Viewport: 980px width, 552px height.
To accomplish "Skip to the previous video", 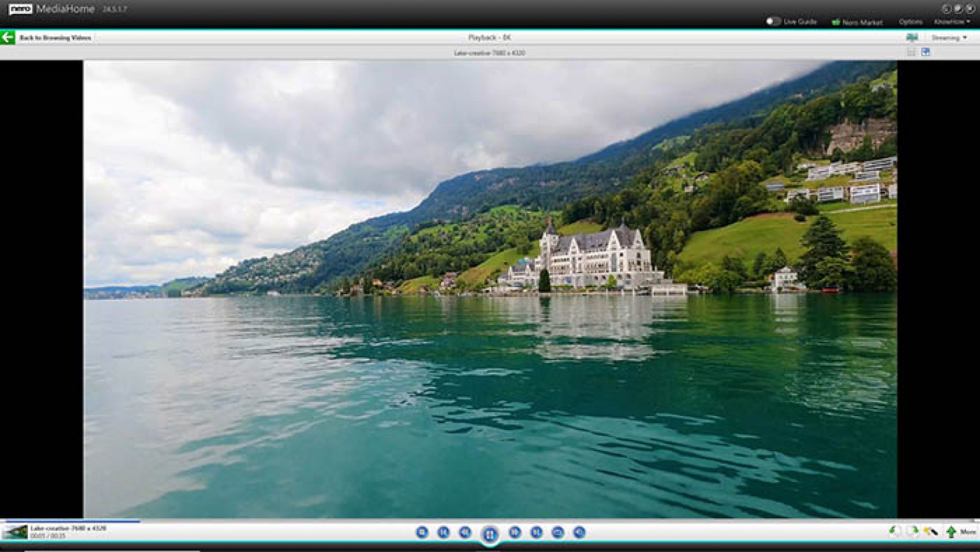I will (x=443, y=532).
